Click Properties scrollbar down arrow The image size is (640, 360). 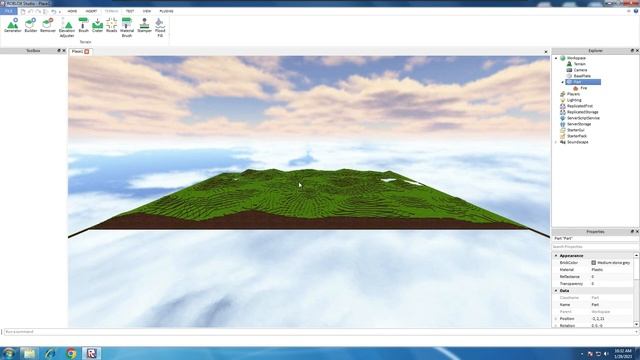click(x=636, y=324)
